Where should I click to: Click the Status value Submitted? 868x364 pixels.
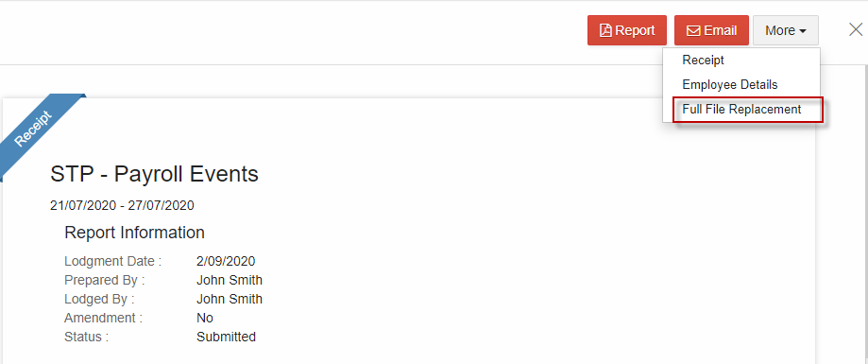(226, 337)
